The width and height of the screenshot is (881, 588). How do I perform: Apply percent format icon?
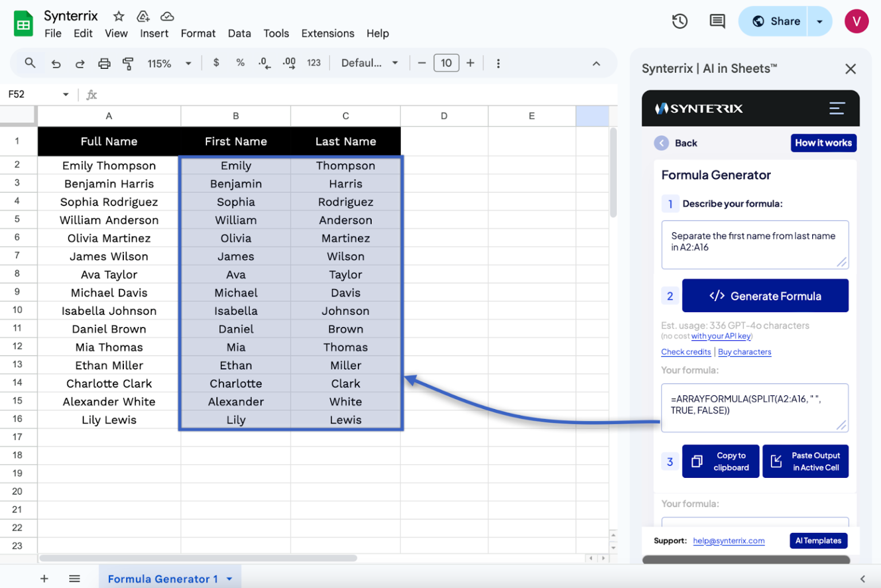pos(240,63)
